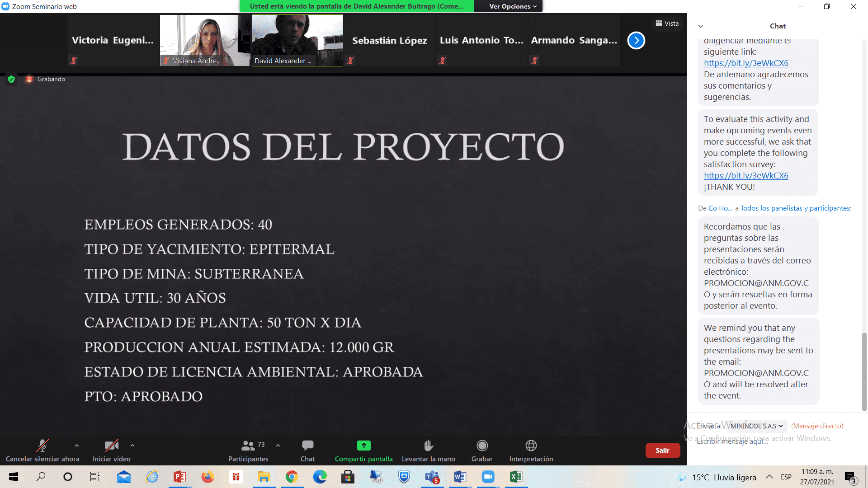Click Sebastián López muted mic icon
868x488 pixels.
351,60
